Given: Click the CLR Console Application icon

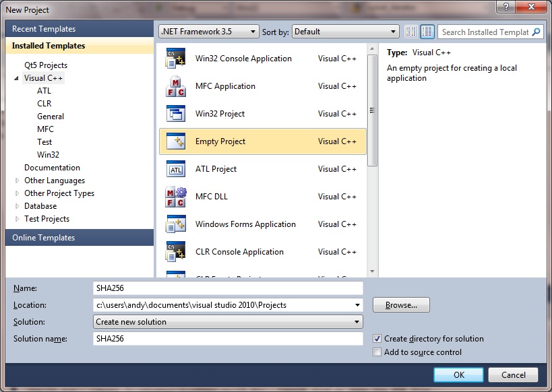Looking at the screenshot, I should [x=175, y=252].
